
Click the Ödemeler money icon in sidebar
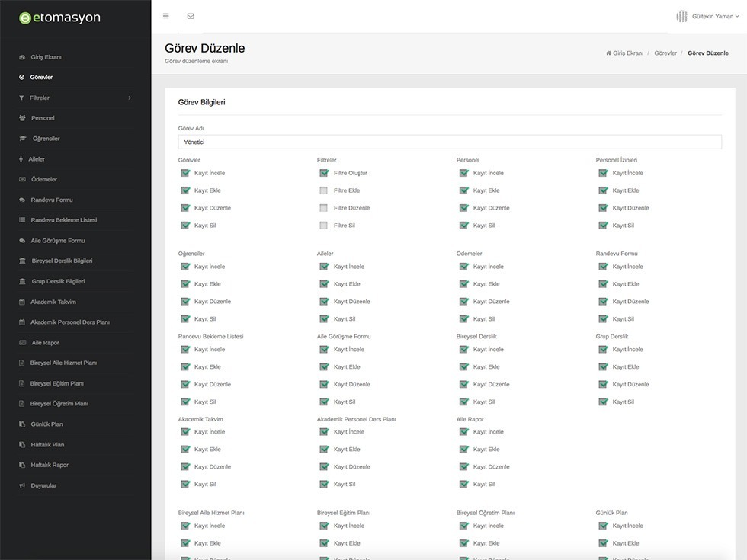[x=22, y=180]
